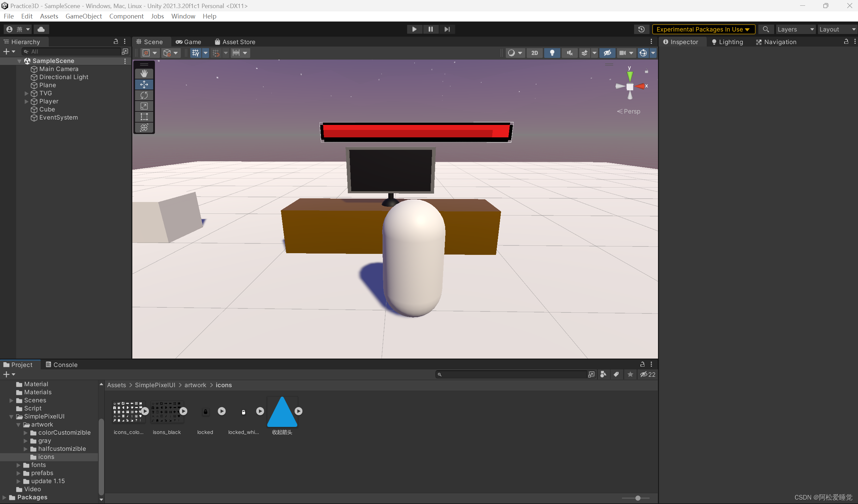Expand the Player object in Hierarchy

[x=26, y=101]
